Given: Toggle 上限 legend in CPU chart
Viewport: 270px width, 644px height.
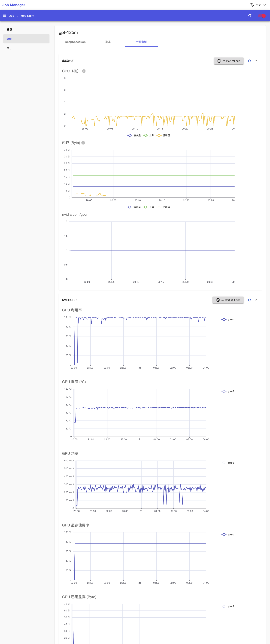Looking at the screenshot, I should coord(149,135).
